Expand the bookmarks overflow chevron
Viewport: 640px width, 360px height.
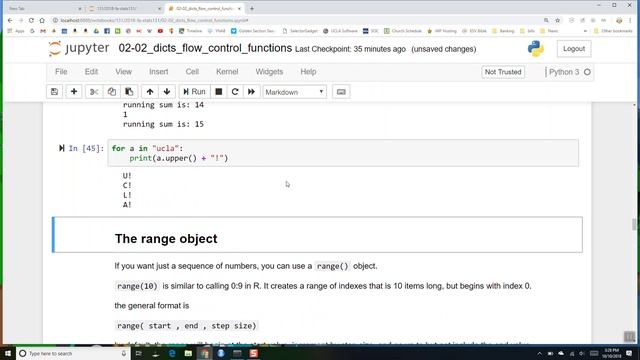(585, 31)
